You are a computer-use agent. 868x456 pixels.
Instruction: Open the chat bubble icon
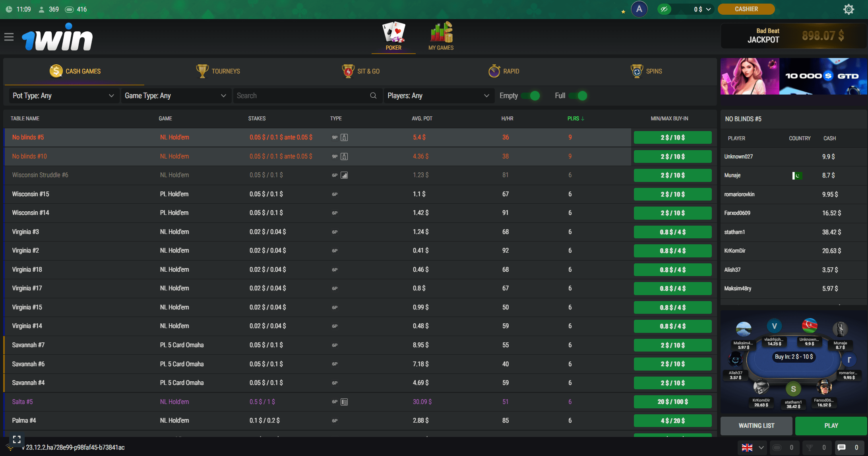coord(842,448)
